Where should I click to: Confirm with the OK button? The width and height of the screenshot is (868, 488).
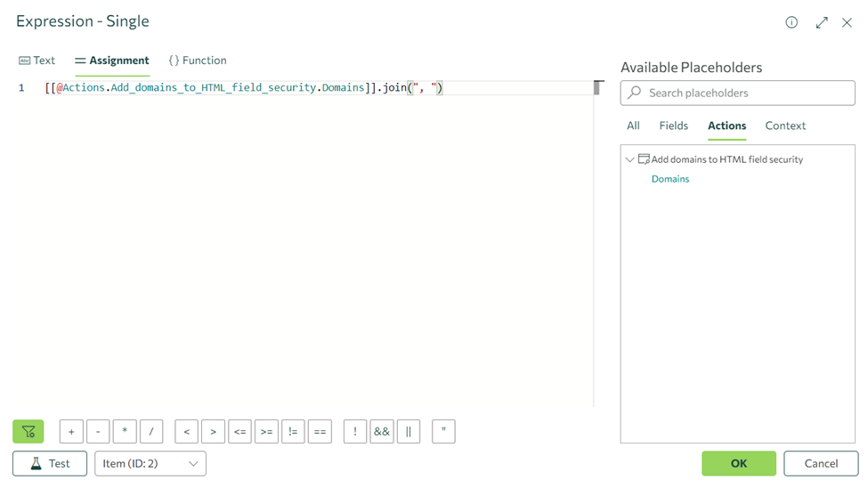[738, 463]
